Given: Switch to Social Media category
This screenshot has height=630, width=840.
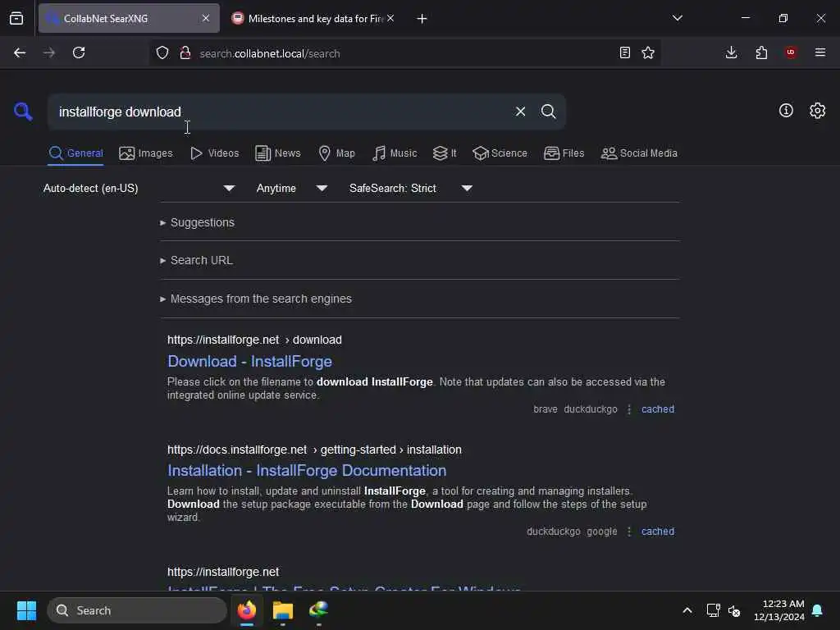Looking at the screenshot, I should coord(639,153).
